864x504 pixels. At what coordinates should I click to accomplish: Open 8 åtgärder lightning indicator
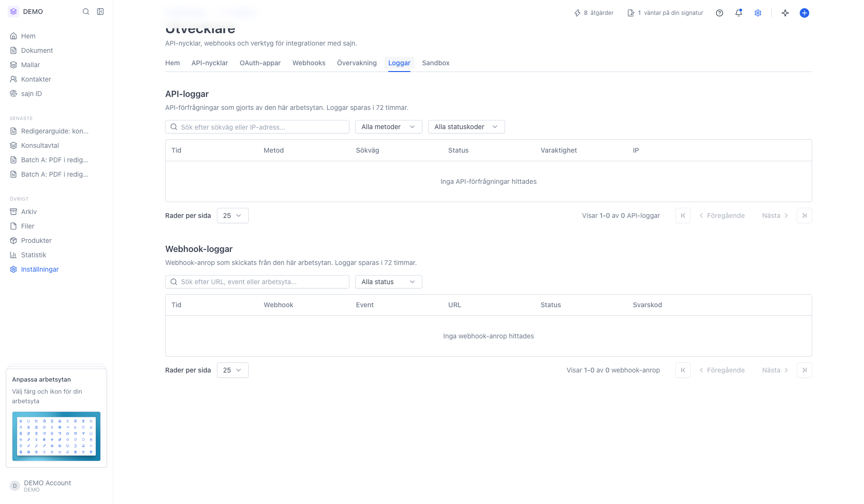point(594,13)
